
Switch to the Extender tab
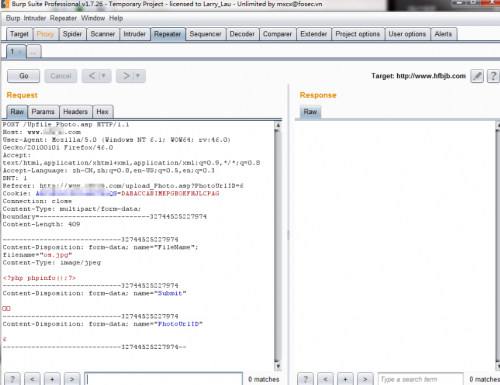pyautogui.click(x=314, y=34)
